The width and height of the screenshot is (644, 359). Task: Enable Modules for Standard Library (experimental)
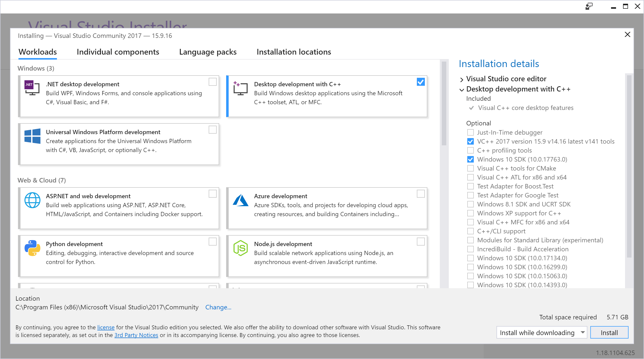[x=470, y=240]
